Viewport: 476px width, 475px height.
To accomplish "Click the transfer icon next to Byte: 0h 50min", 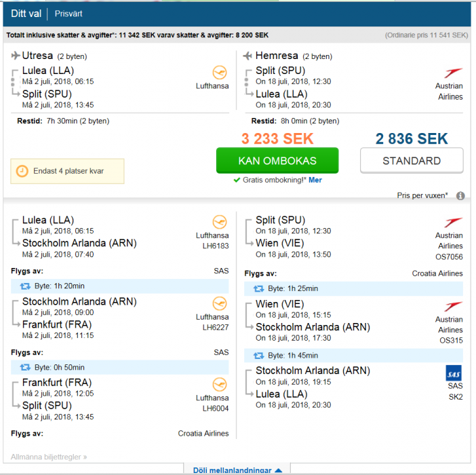I will click(x=25, y=367).
